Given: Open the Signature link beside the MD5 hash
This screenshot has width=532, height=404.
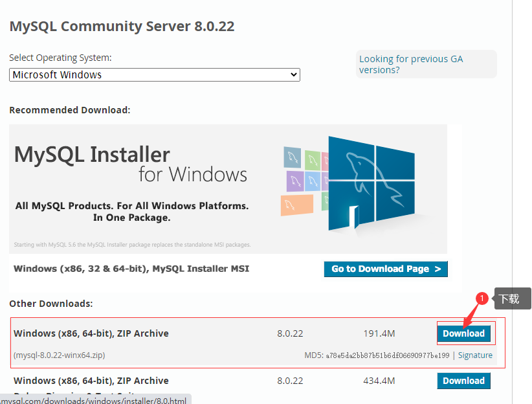Looking at the screenshot, I should point(475,355).
